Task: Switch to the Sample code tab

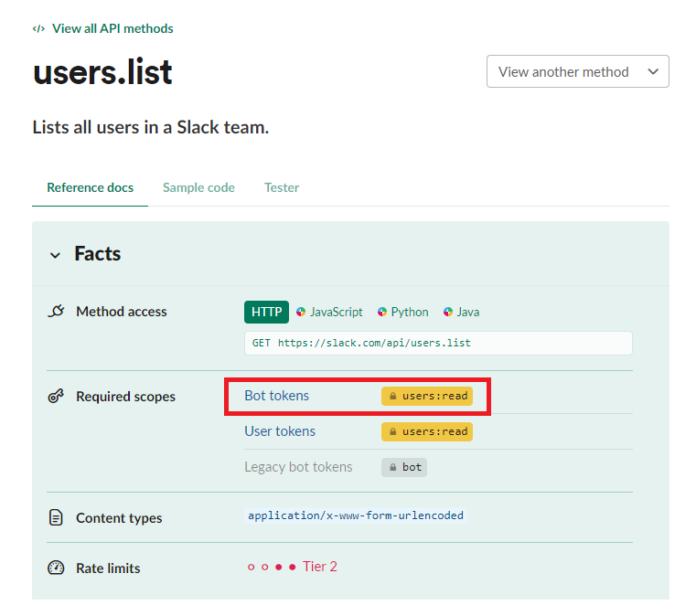Action: click(198, 187)
